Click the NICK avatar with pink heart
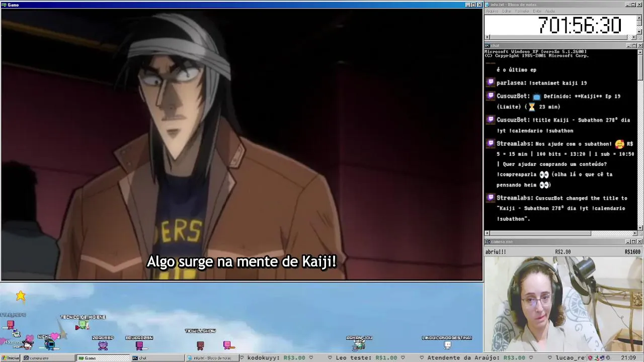The width and height of the screenshot is (644, 362). [x=50, y=344]
